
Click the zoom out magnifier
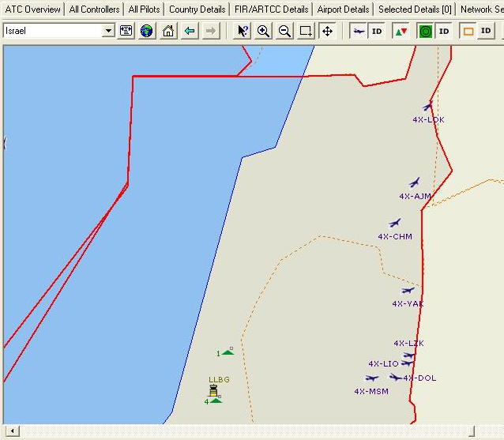(x=284, y=31)
